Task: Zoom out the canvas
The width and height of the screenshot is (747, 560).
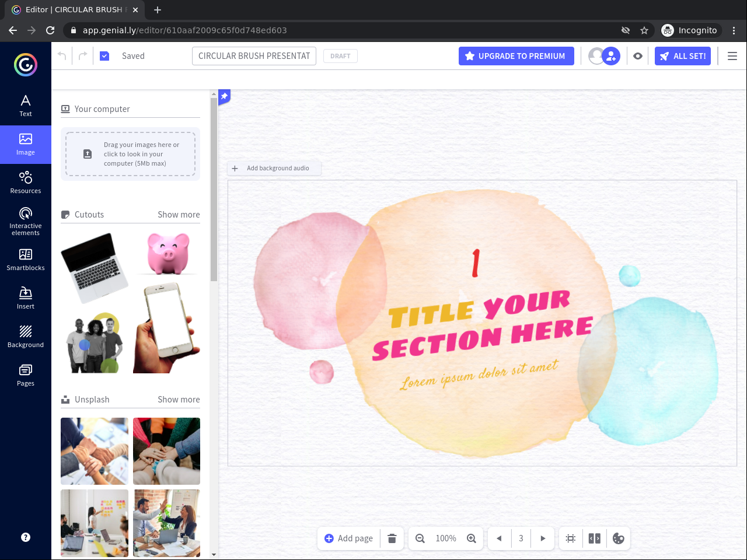Action: tap(420, 538)
